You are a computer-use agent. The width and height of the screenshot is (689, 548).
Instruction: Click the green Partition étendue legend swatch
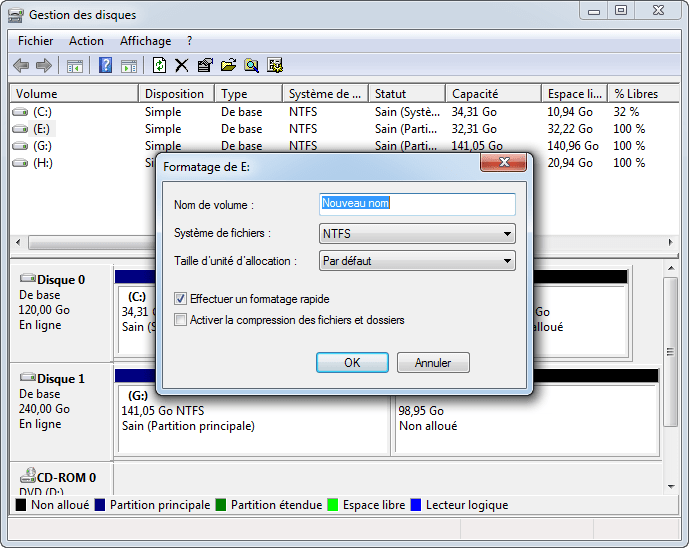pyautogui.click(x=221, y=505)
